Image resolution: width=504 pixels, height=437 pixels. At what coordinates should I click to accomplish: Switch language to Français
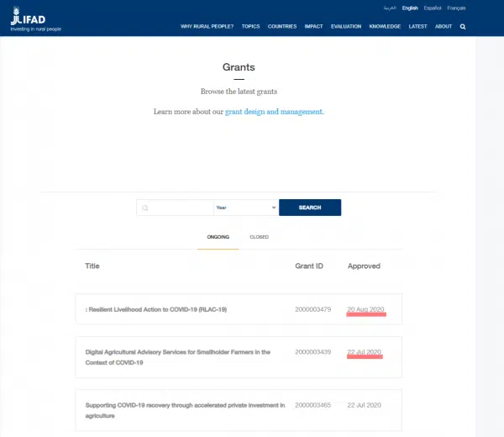pyautogui.click(x=456, y=8)
